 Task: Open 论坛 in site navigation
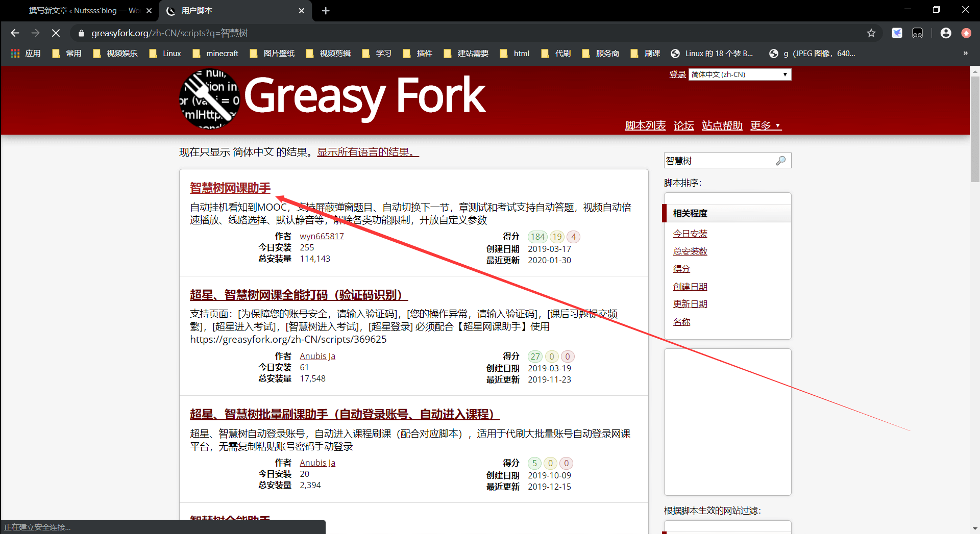coord(683,125)
